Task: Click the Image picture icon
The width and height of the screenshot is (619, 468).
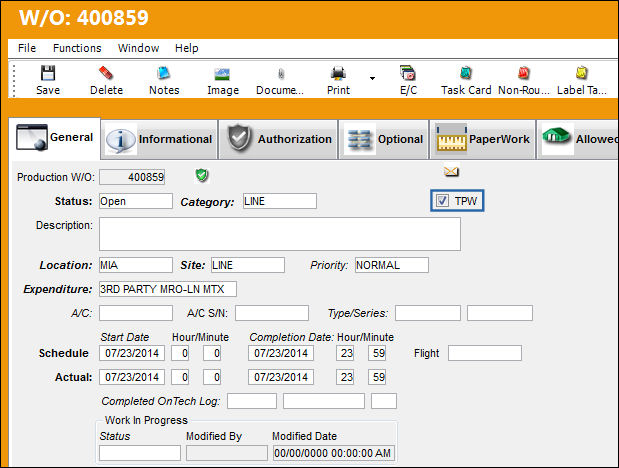Action: click(x=222, y=74)
